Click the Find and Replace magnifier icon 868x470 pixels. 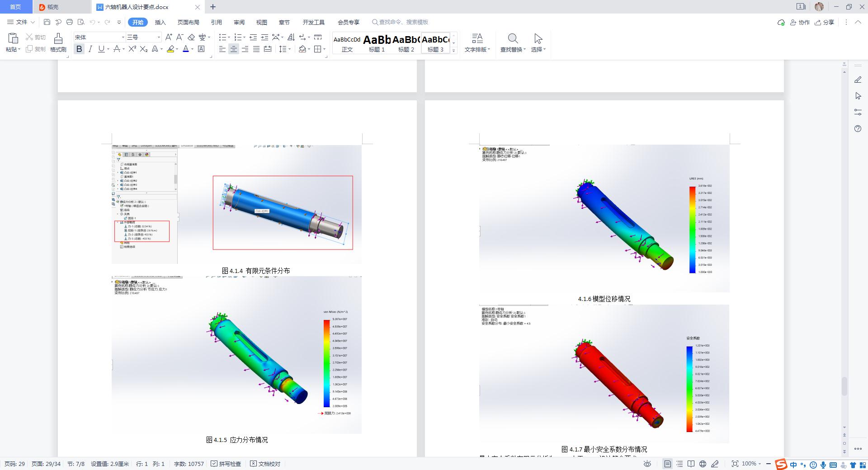click(513, 38)
